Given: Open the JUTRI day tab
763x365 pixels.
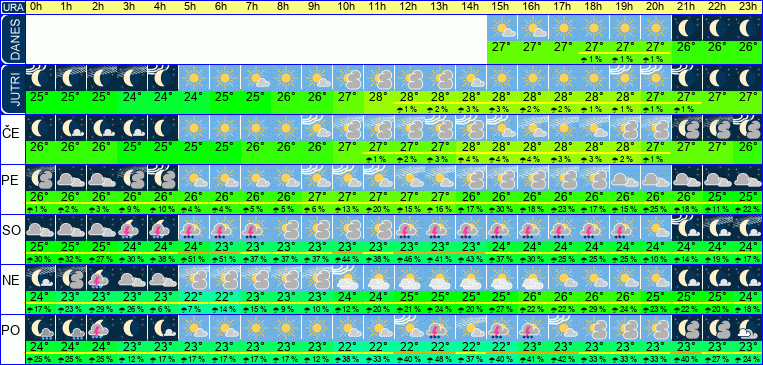Looking at the screenshot, I should 12,90.
